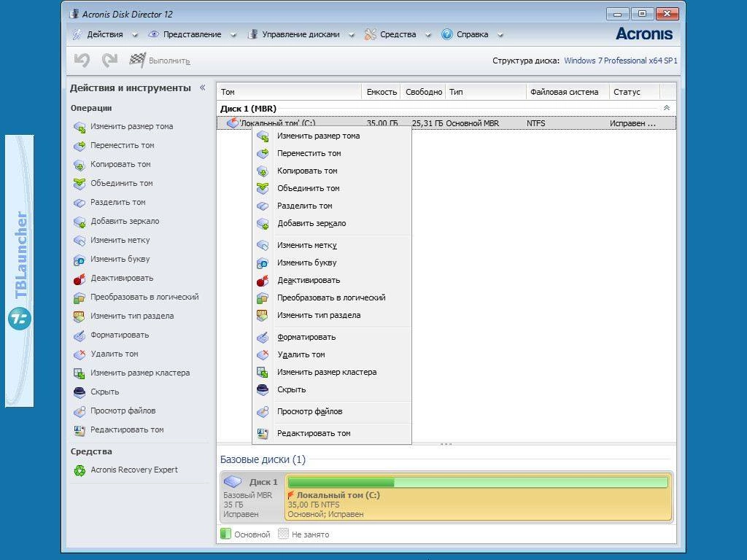747x560 pixels.
Task: Click the undo arrow icon in toolbar
Action: coord(82,61)
